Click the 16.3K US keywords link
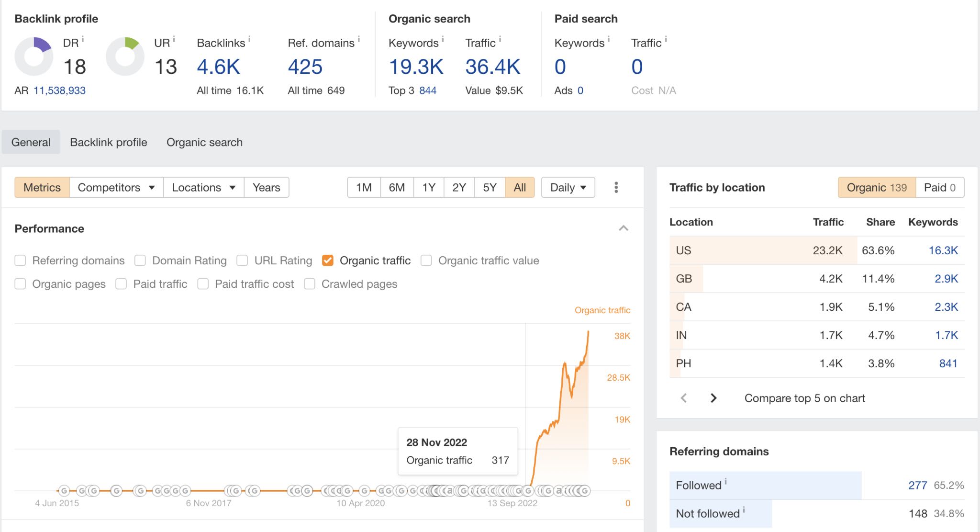The image size is (980, 532). click(943, 250)
